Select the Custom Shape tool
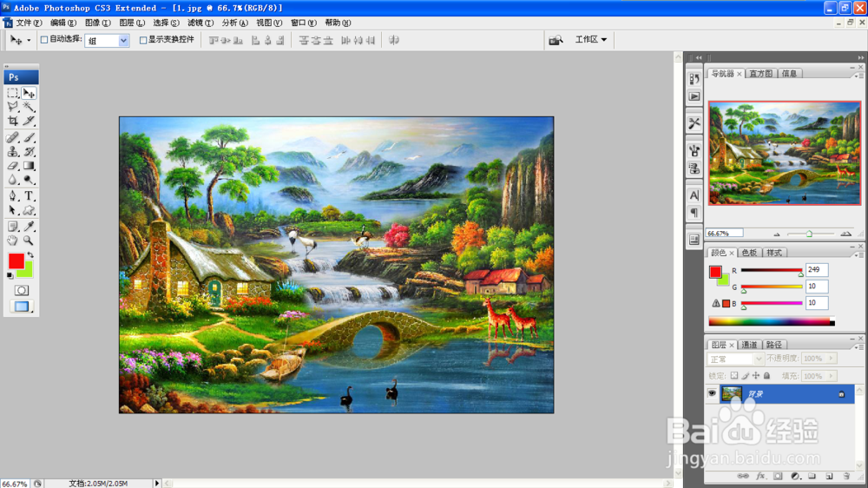Image resolution: width=868 pixels, height=488 pixels. (29, 210)
